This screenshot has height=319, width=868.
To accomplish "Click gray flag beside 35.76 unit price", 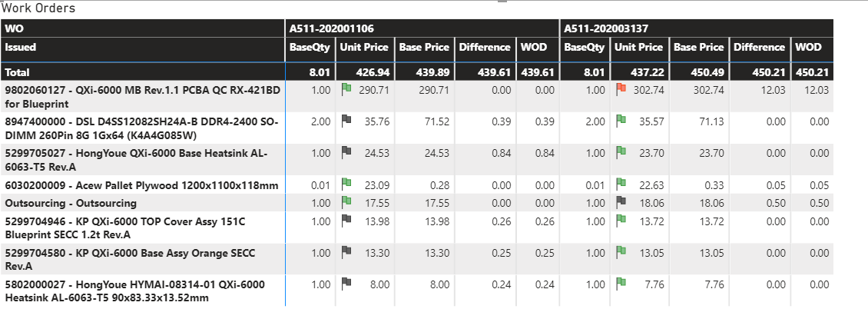I will coord(346,120).
